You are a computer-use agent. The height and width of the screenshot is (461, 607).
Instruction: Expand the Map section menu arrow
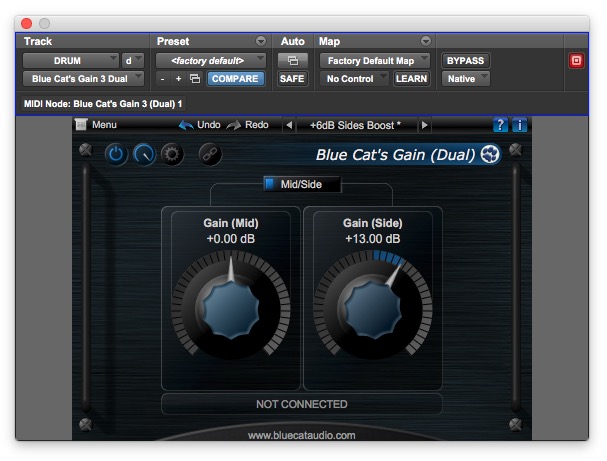pos(426,41)
